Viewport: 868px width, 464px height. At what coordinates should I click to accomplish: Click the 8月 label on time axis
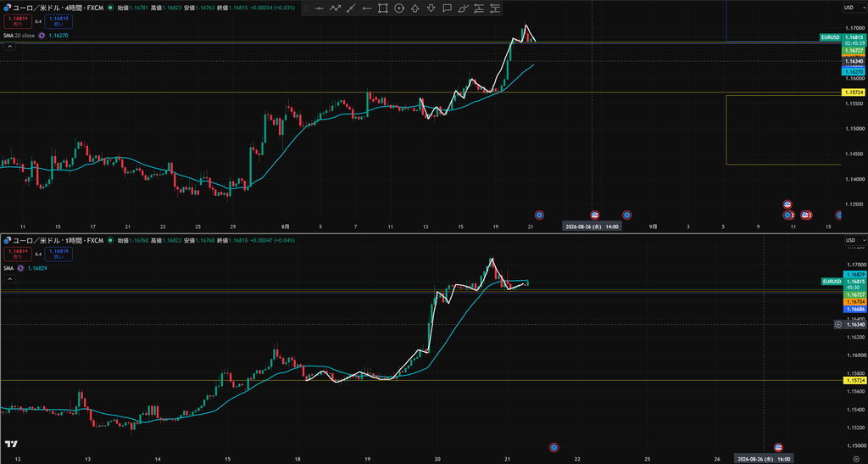285,226
